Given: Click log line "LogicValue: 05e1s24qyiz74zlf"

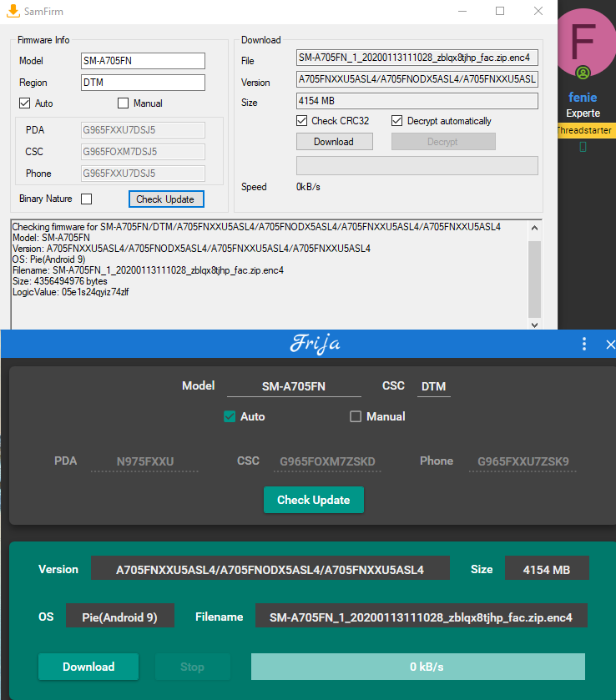Looking at the screenshot, I should 71,292.
